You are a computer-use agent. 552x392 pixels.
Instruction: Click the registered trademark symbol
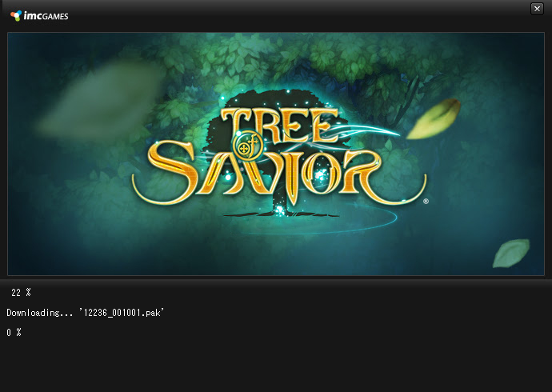click(x=426, y=202)
